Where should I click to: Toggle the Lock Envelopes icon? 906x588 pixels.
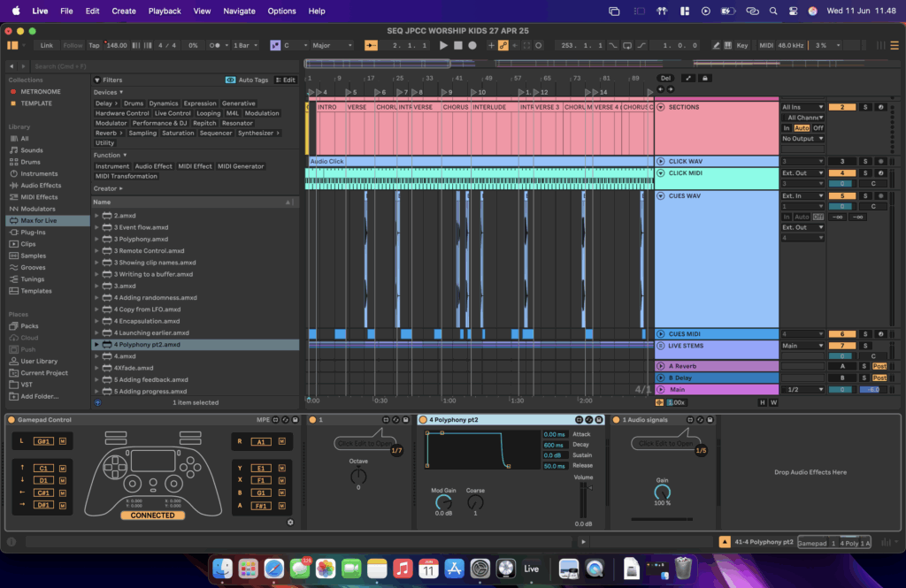point(704,78)
